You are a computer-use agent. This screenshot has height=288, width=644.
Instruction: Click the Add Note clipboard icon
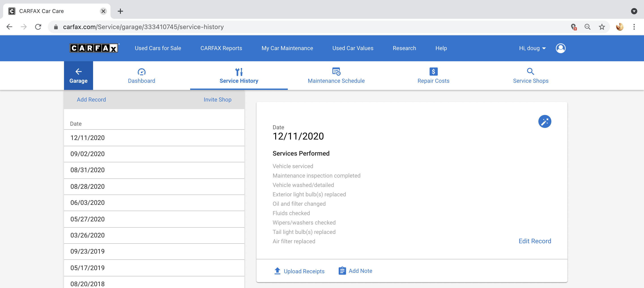(x=342, y=271)
